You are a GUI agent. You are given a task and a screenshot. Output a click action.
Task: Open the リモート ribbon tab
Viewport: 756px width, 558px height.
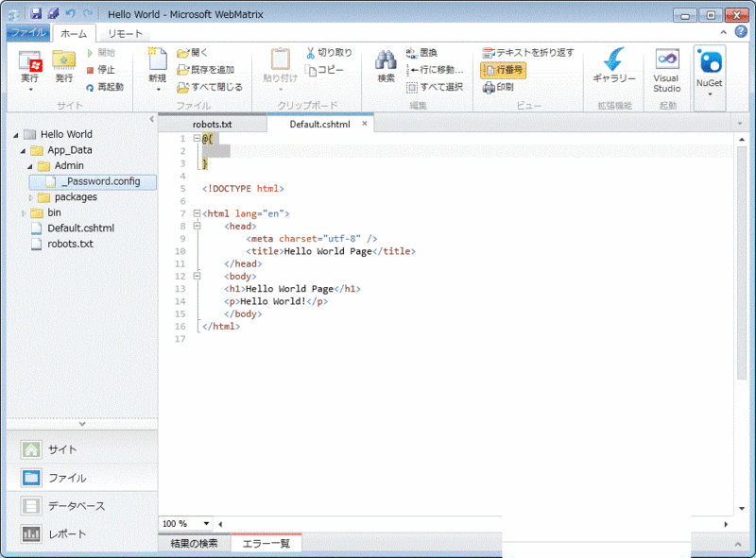coord(123,31)
